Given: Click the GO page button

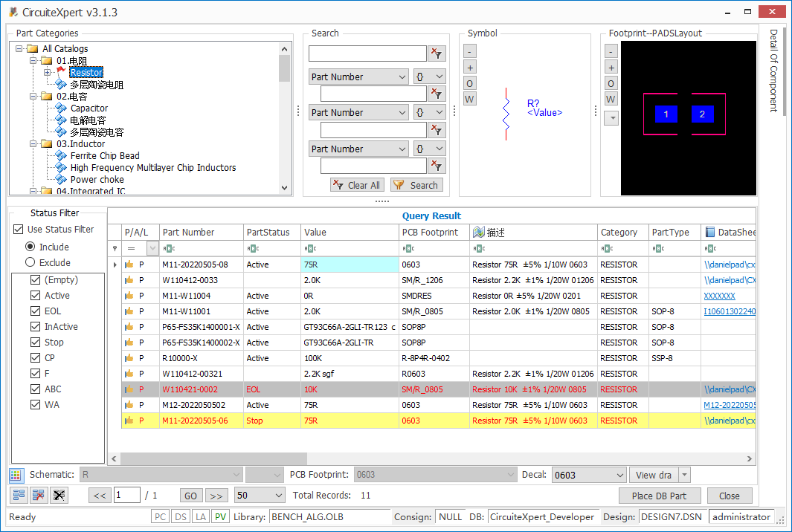Looking at the screenshot, I should (x=191, y=496).
